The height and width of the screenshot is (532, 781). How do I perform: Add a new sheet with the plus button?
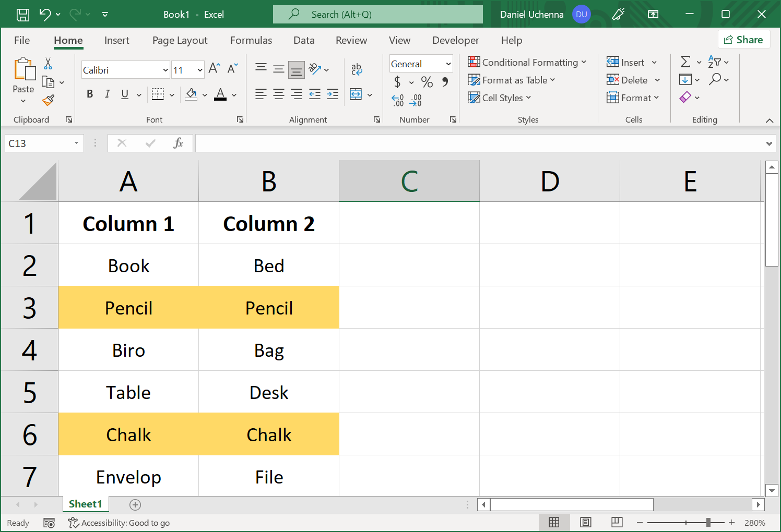pyautogui.click(x=135, y=504)
